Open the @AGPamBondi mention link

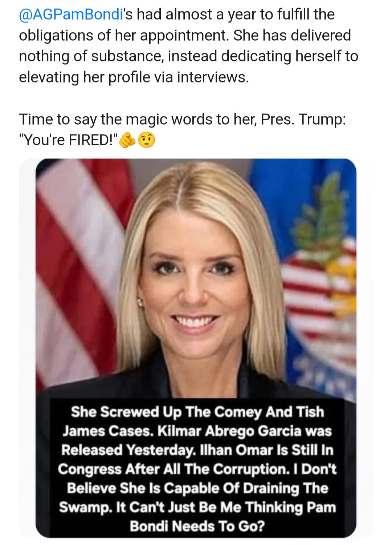point(70,15)
